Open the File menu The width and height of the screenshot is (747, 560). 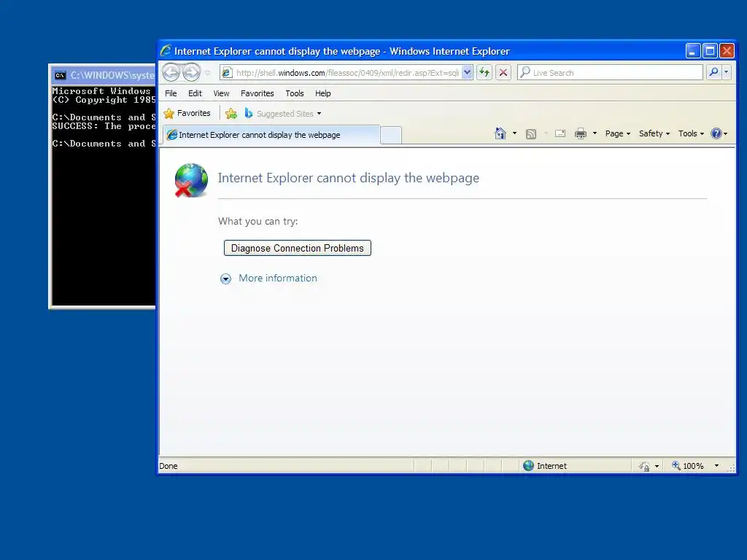click(x=171, y=93)
